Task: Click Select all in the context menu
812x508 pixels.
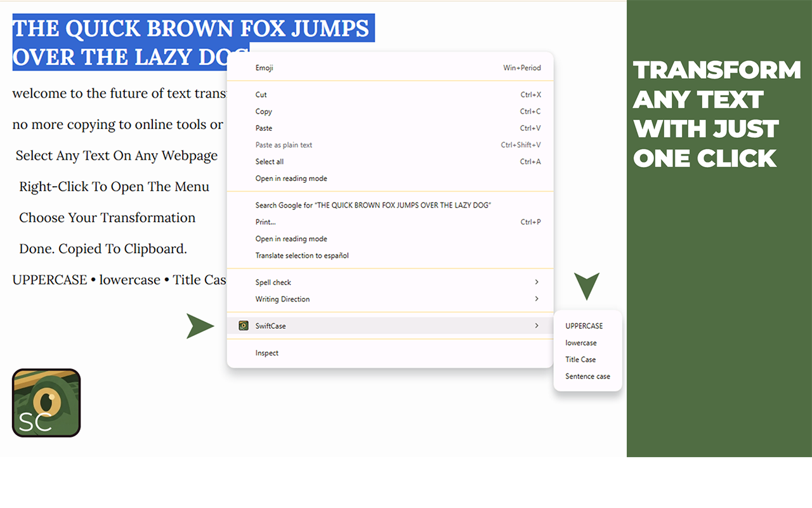Action: [x=390, y=161]
